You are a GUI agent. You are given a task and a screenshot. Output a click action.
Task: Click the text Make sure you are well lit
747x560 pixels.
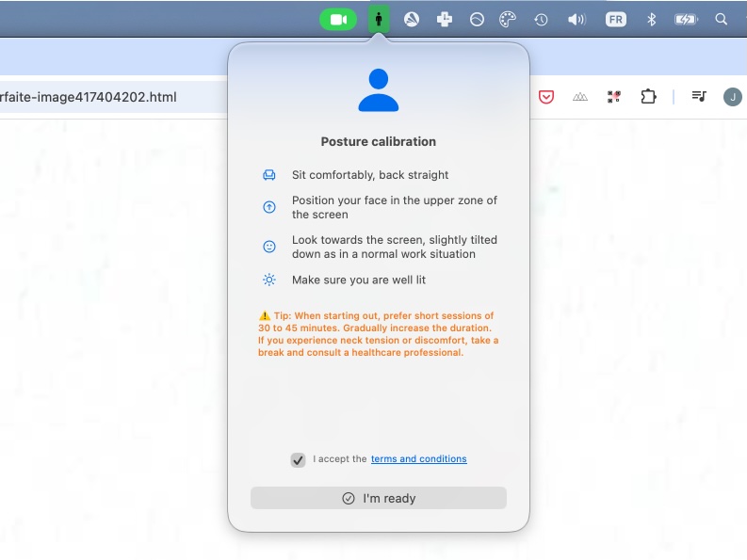pyautogui.click(x=359, y=280)
